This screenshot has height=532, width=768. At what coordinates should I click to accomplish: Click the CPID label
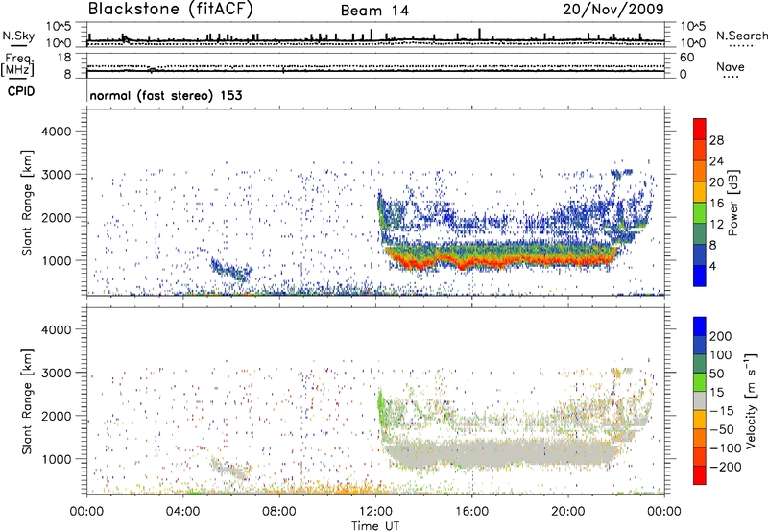21,91
